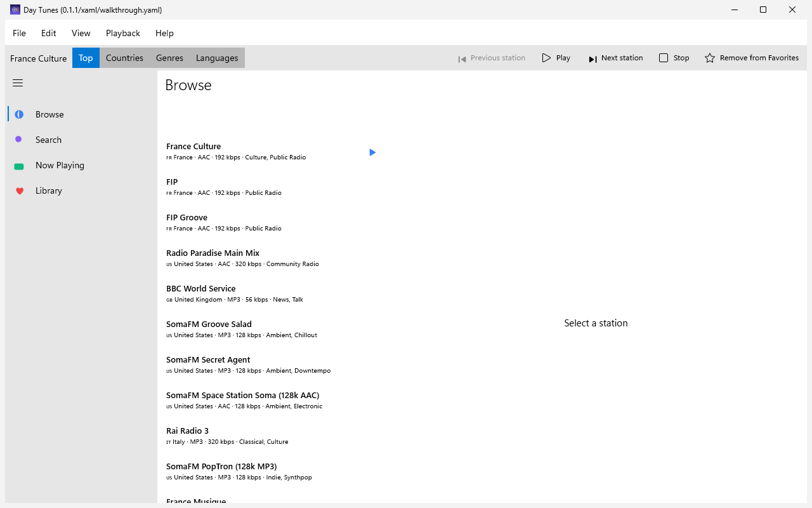812x508 pixels.
Task: Minimize the Day Tunes window
Action: (x=735, y=10)
